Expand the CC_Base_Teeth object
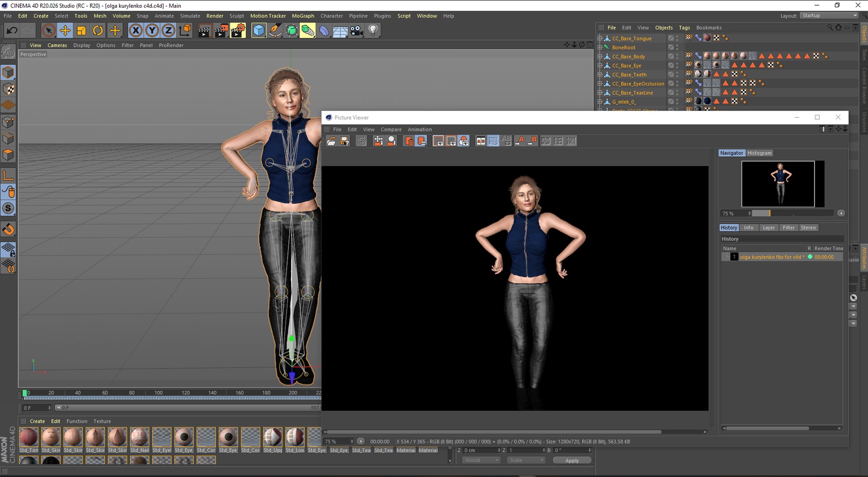The width and height of the screenshot is (868, 477). [600, 75]
